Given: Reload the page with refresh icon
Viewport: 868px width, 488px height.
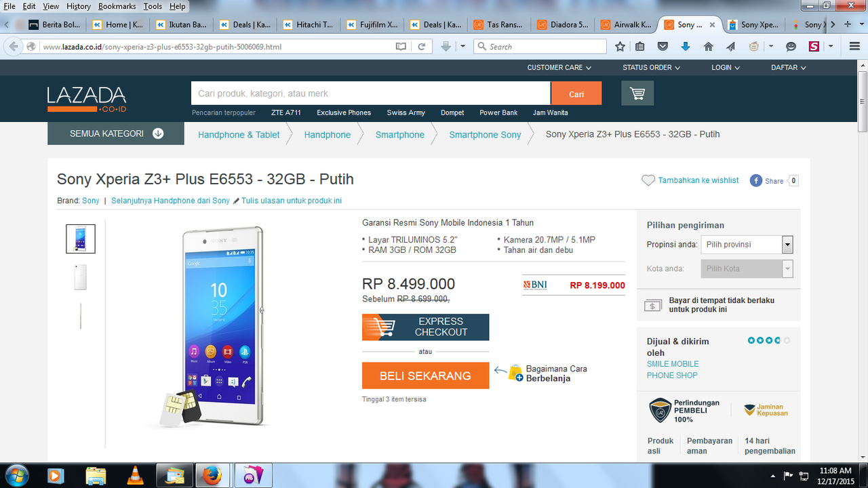Looking at the screenshot, I should click(x=421, y=47).
